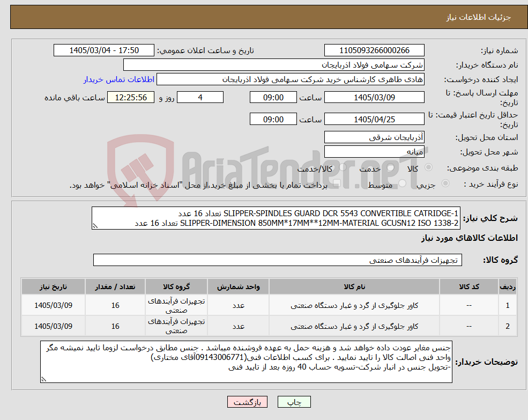Click the نام کالا column header
The image size is (528, 420).
pyautogui.click(x=354, y=287)
